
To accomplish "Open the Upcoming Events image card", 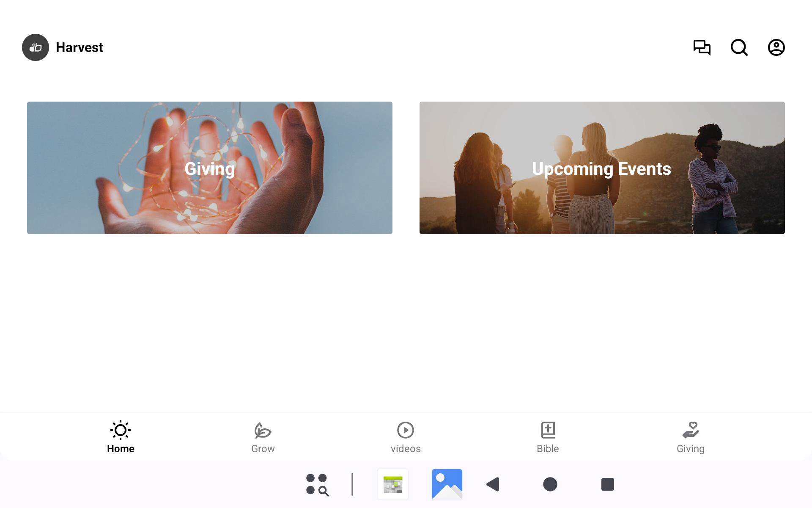I will 602,168.
